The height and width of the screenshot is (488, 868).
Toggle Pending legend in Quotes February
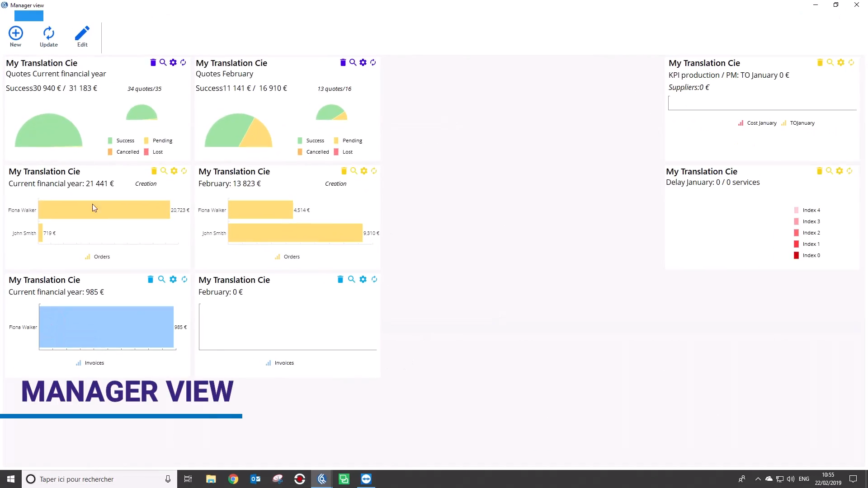[x=352, y=141]
